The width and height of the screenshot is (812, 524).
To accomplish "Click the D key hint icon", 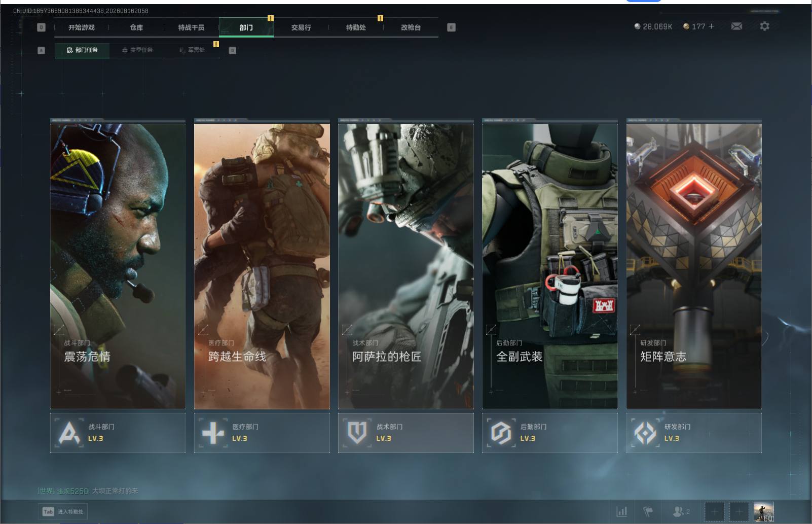I will [232, 50].
